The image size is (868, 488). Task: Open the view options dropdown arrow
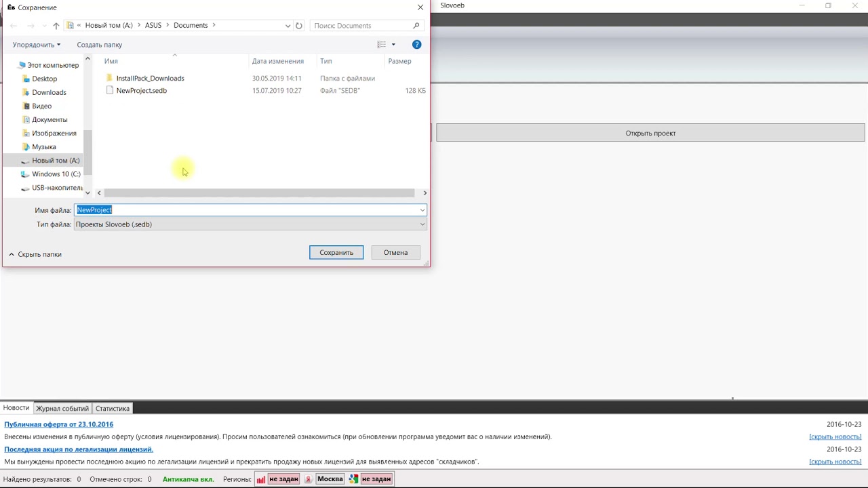tap(393, 45)
